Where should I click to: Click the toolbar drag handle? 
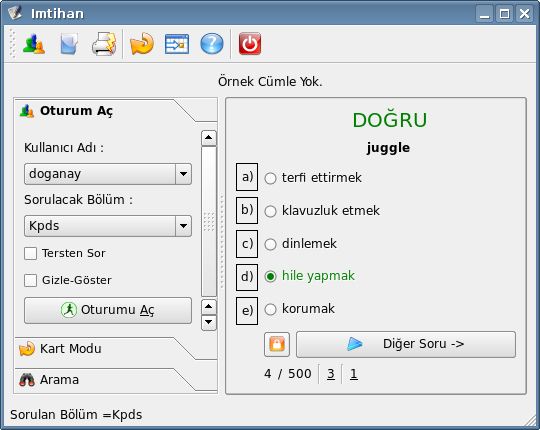[x=12, y=44]
